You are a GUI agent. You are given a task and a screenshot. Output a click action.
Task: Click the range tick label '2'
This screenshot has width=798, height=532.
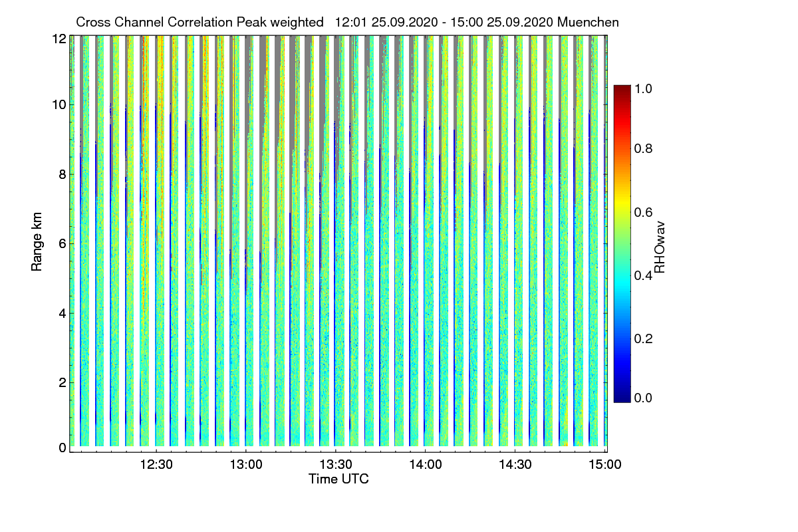click(63, 382)
